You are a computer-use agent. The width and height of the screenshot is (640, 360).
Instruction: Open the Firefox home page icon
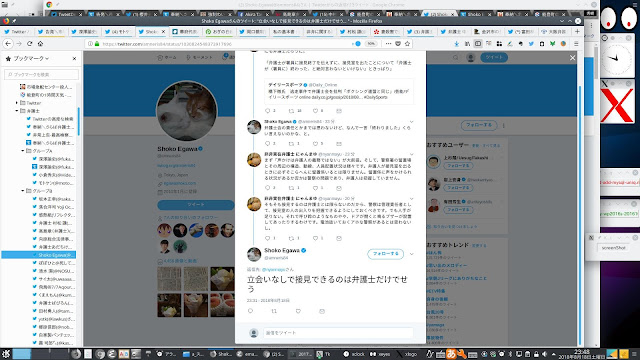click(40, 44)
